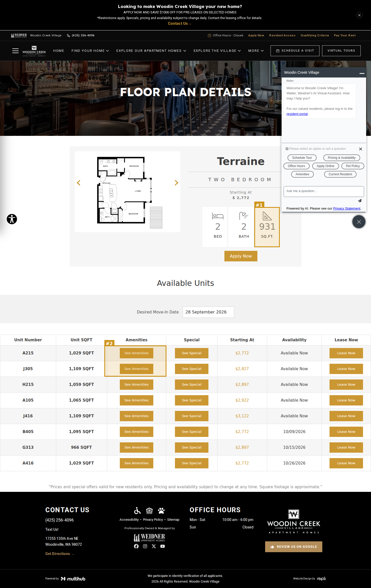Focus the Ask me a question field

coord(324,192)
